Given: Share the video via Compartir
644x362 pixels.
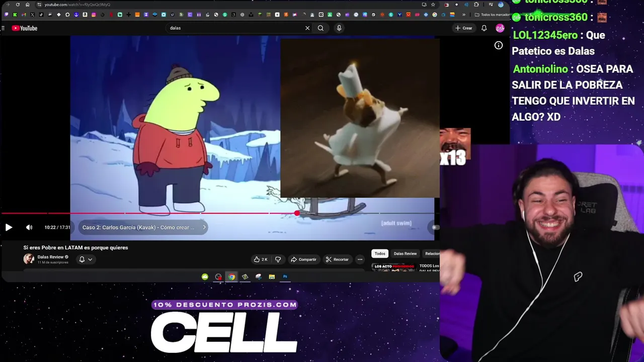Looking at the screenshot, I should (303, 259).
